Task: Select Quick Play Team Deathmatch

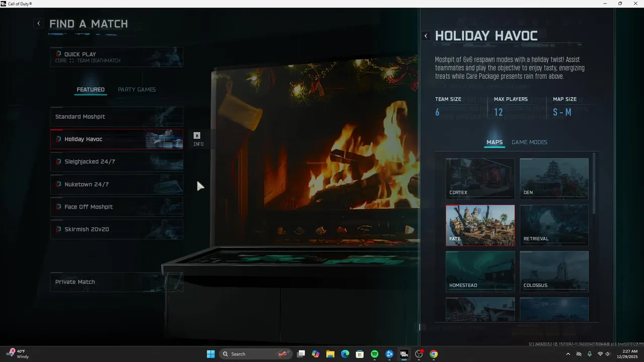Action: [x=117, y=57]
